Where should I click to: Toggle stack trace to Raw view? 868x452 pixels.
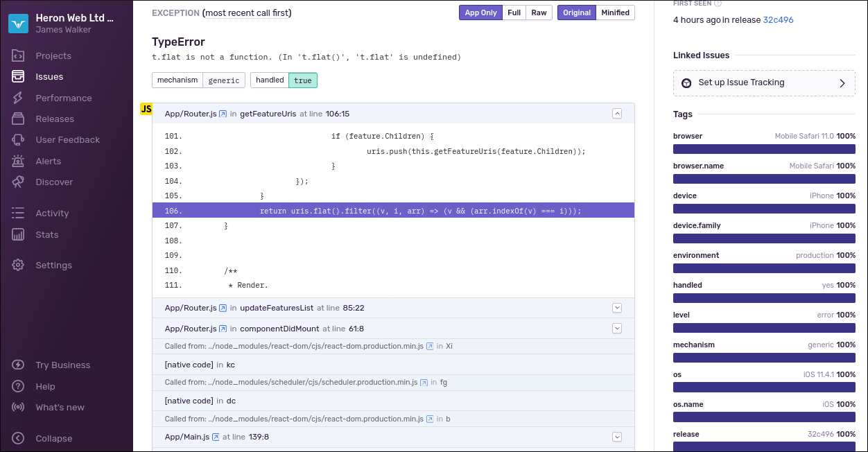pyautogui.click(x=539, y=12)
